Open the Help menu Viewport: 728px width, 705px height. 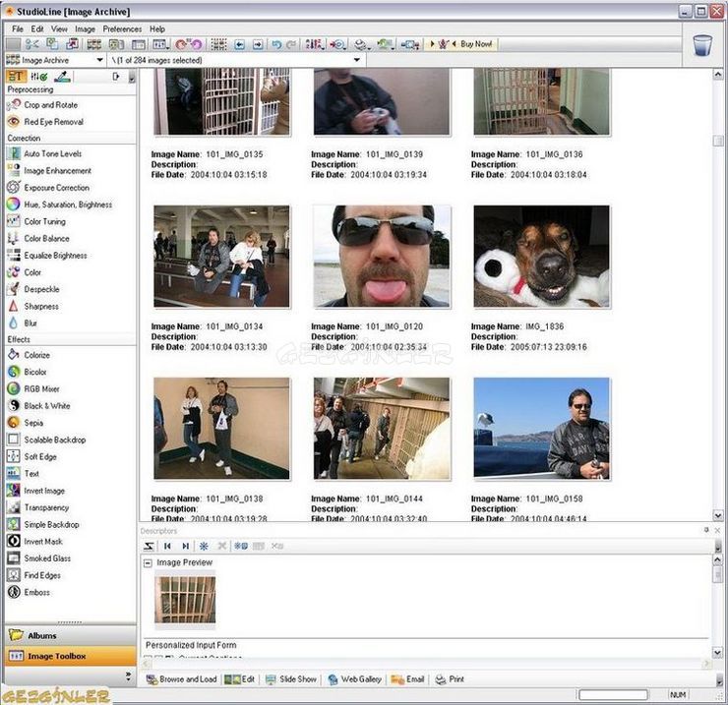pyautogui.click(x=157, y=29)
